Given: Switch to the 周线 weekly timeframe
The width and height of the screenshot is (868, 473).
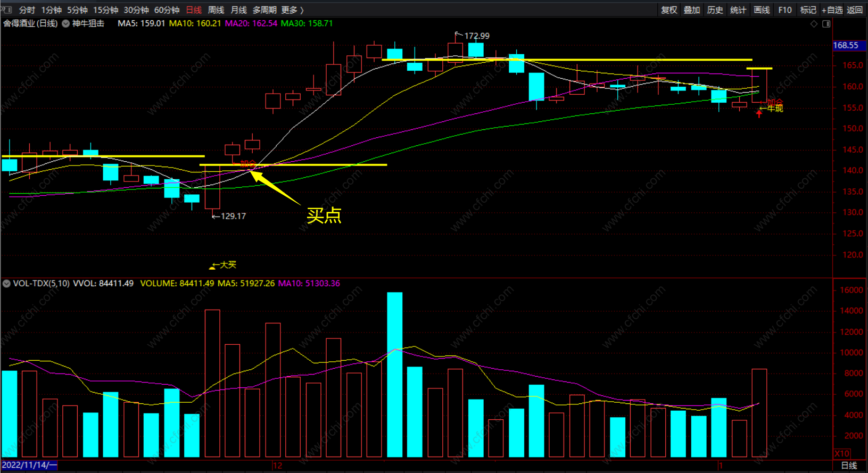Looking at the screenshot, I should click(216, 10).
